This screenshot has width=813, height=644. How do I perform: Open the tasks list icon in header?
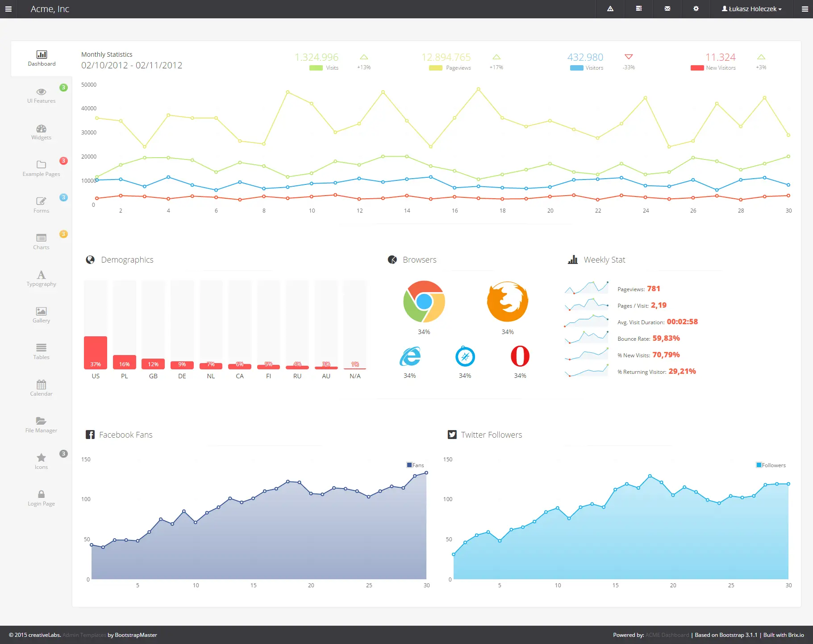(x=638, y=9)
